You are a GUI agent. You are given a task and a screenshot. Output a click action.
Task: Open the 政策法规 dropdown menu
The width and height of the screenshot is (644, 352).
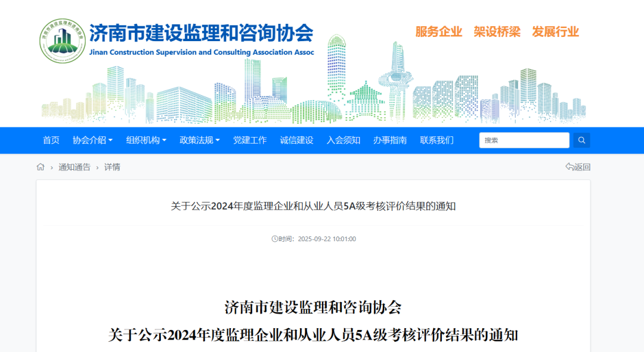(x=200, y=141)
